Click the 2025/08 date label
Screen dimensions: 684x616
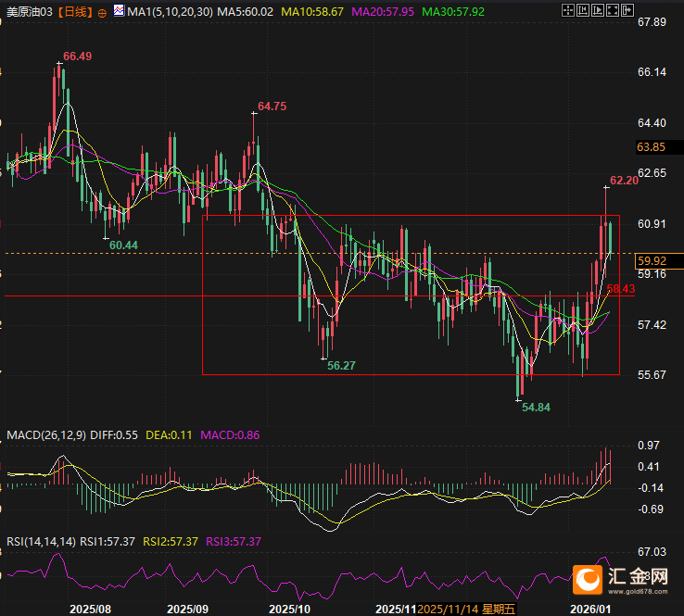click(90, 610)
